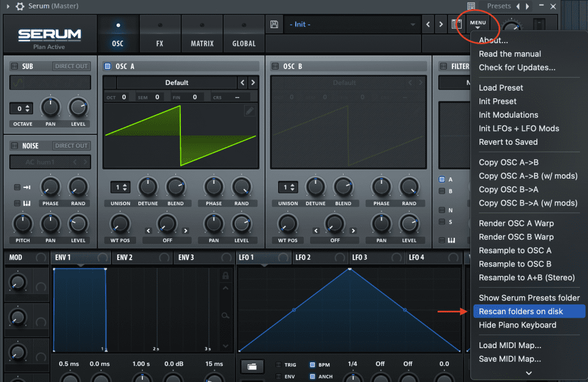The height and width of the screenshot is (382, 588).
Task: Click the OSC A WT POS knob
Action: click(120, 224)
